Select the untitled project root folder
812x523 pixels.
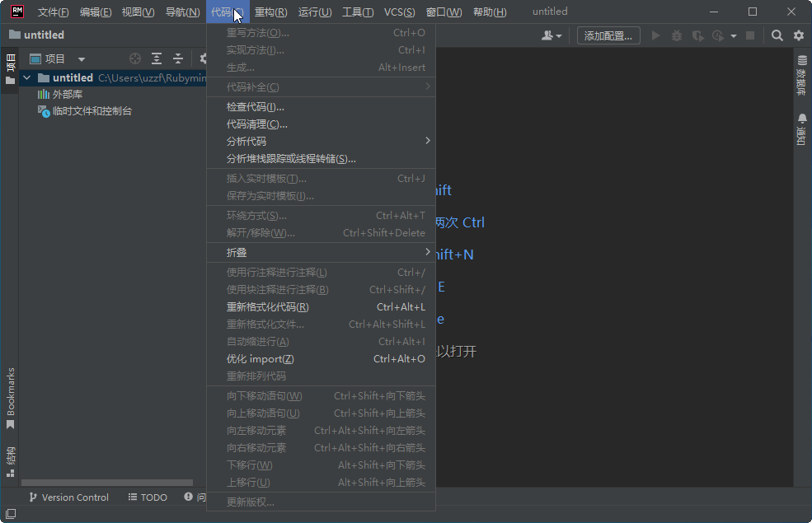73,78
